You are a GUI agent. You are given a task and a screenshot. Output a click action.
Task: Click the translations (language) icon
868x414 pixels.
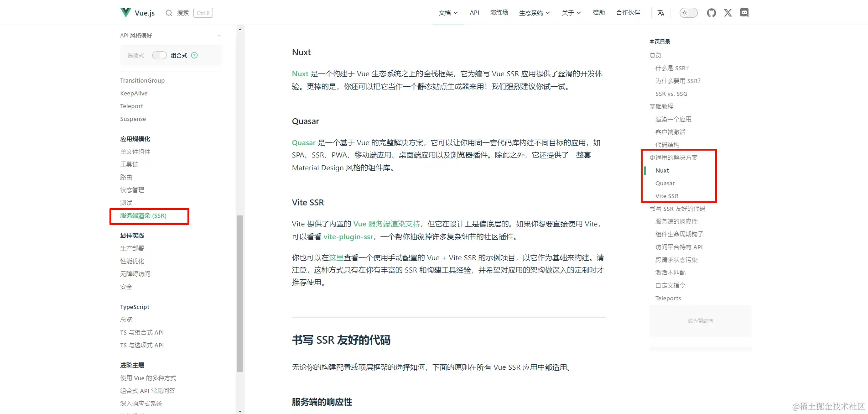(661, 13)
